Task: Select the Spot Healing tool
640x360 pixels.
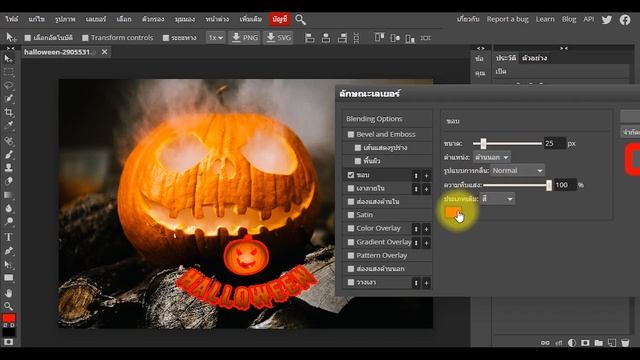Action: pyautogui.click(x=8, y=140)
